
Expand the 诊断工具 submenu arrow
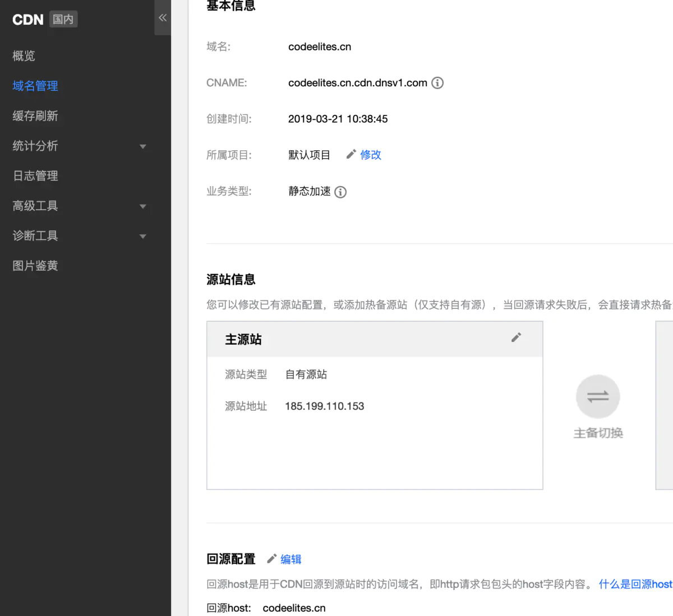pos(142,236)
